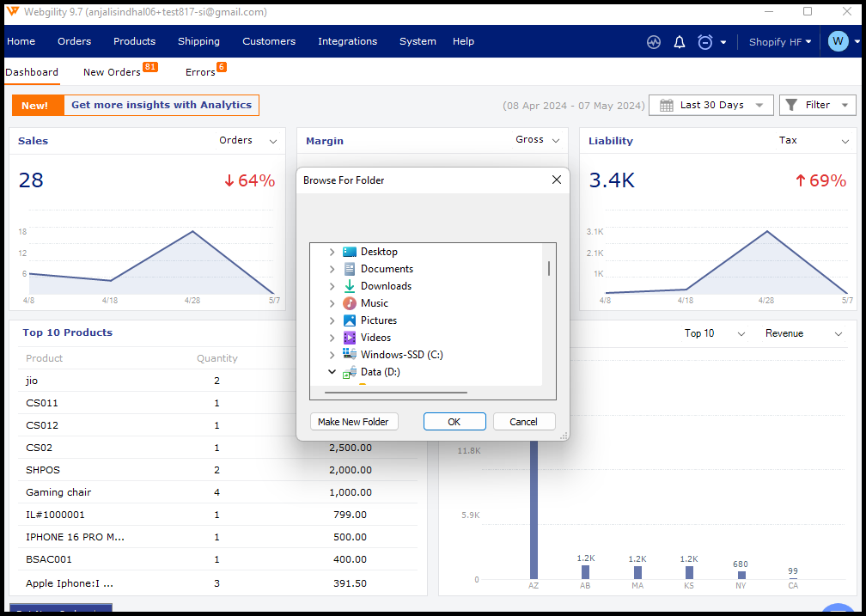Select the Videos folder icon
This screenshot has height=616, width=866.
pos(350,338)
